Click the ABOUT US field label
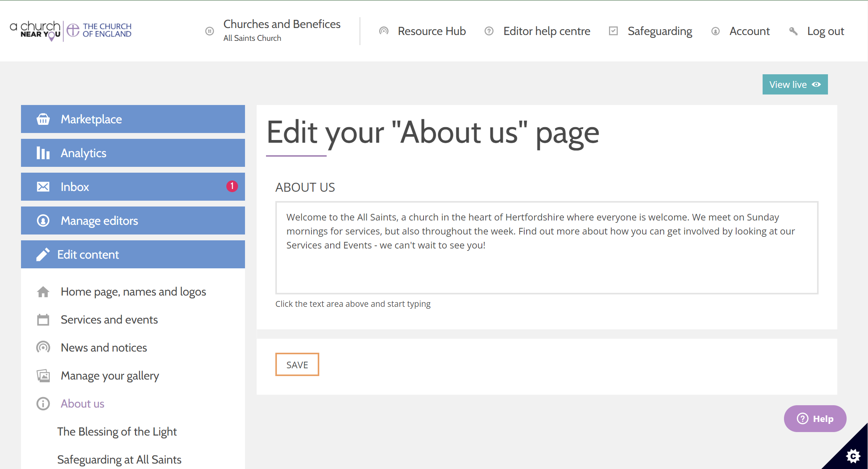The height and width of the screenshot is (469, 868). pyautogui.click(x=305, y=187)
